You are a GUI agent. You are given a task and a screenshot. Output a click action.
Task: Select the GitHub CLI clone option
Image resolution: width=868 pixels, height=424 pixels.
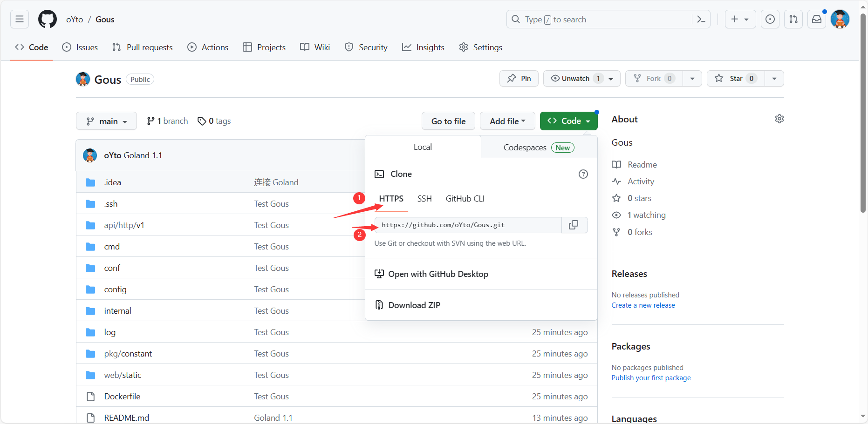click(x=465, y=199)
